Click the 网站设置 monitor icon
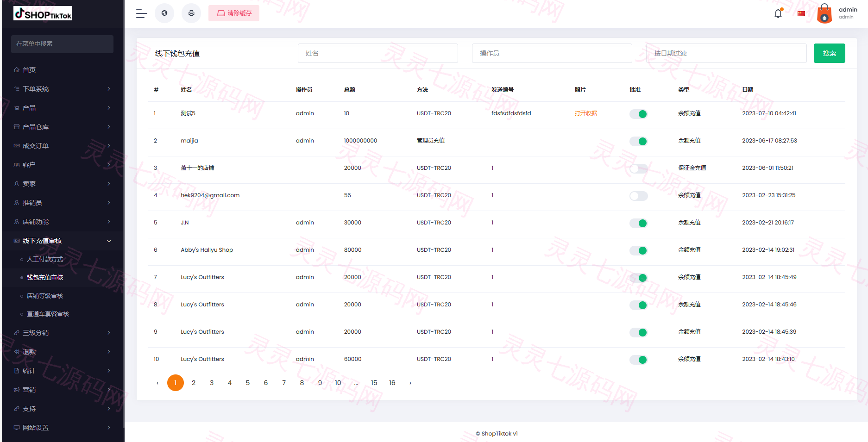The height and width of the screenshot is (442, 868). coord(17,428)
